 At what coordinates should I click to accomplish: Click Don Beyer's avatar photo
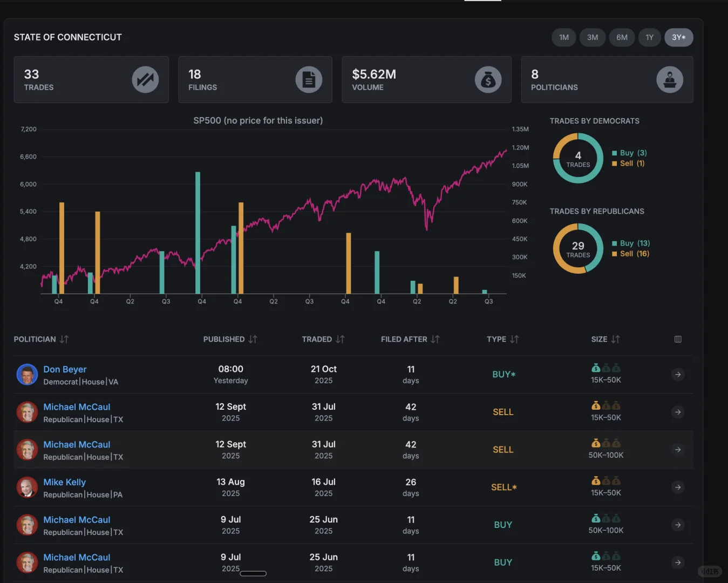(x=27, y=375)
